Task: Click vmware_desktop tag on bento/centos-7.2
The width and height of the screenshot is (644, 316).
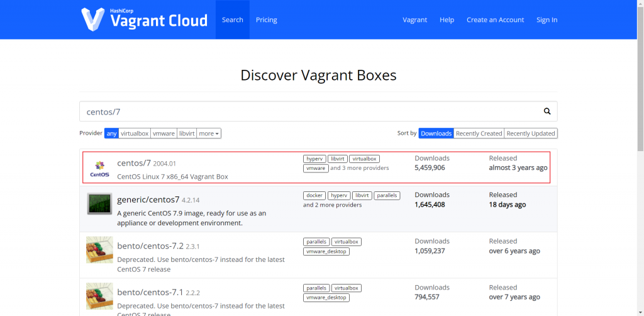Action: click(x=326, y=251)
